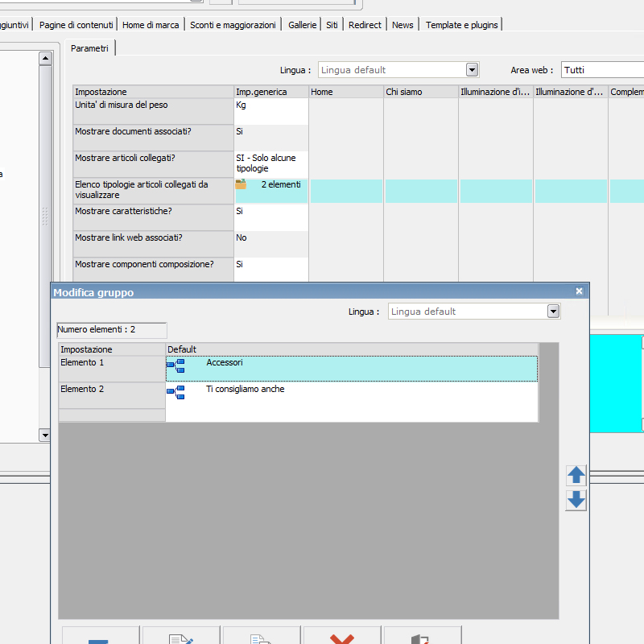Open the Sconti e maggiorazioni tab
This screenshot has height=644, width=644.
point(233,25)
